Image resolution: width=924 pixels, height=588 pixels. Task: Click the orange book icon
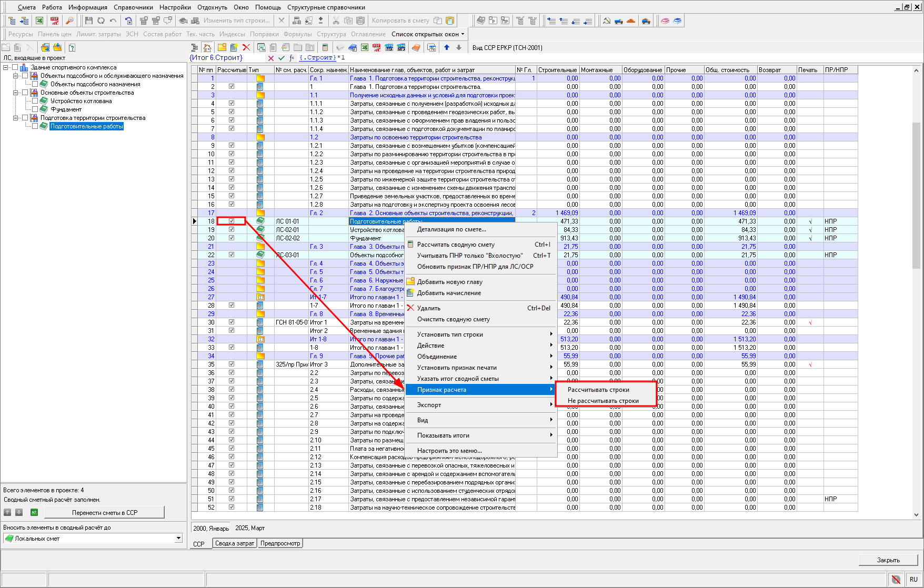[416, 47]
